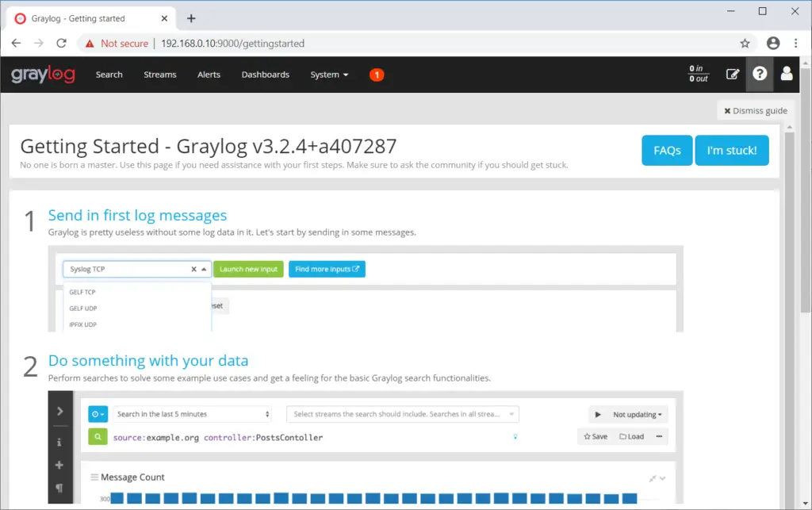Open the user profile icon in navbar

tap(786, 74)
